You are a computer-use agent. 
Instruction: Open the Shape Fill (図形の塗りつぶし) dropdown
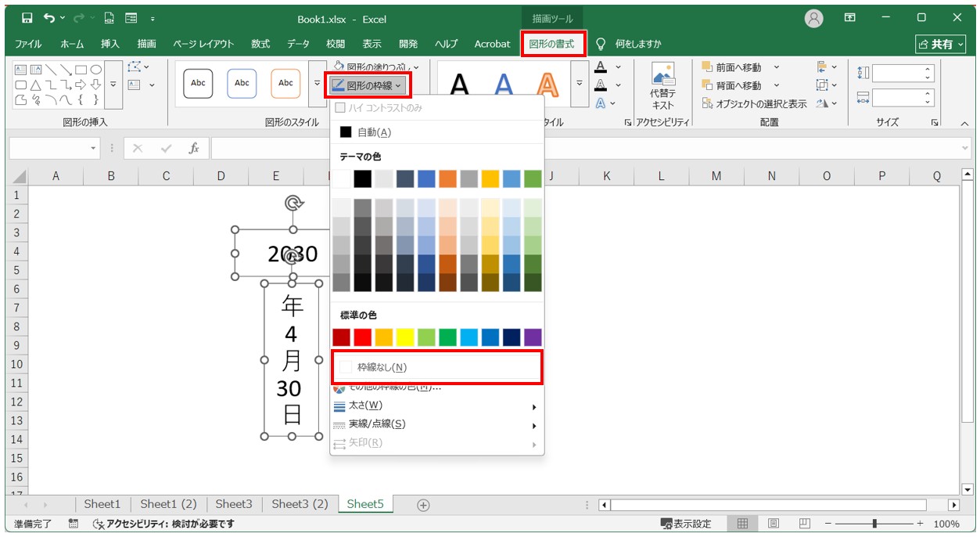pyautogui.click(x=376, y=67)
